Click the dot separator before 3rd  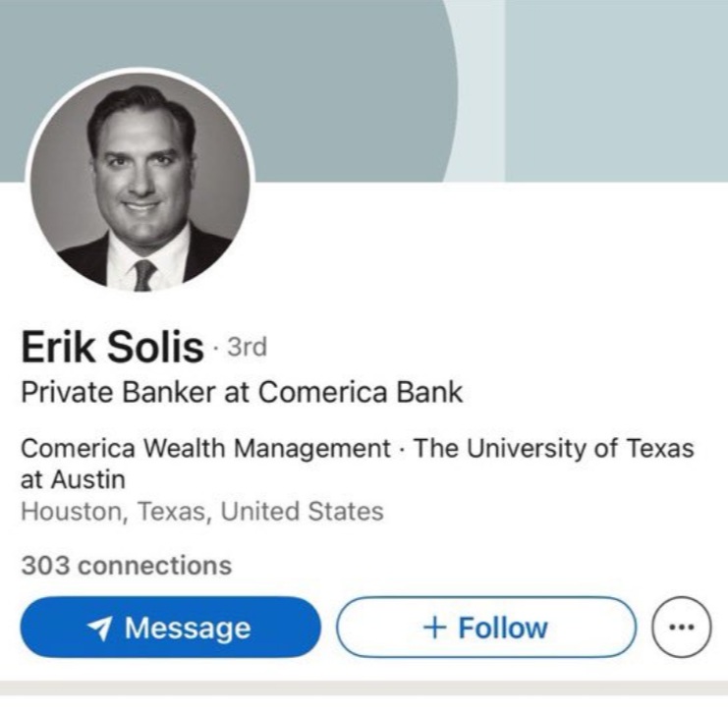[x=215, y=348]
